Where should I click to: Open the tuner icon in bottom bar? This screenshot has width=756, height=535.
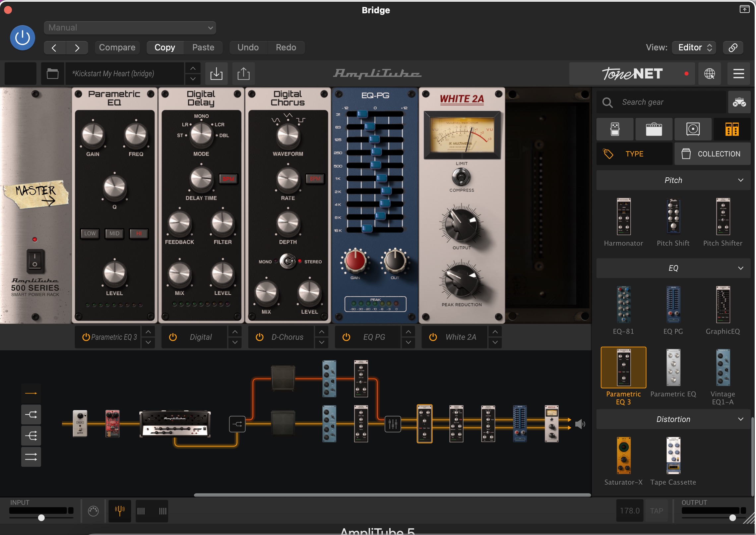click(x=120, y=511)
